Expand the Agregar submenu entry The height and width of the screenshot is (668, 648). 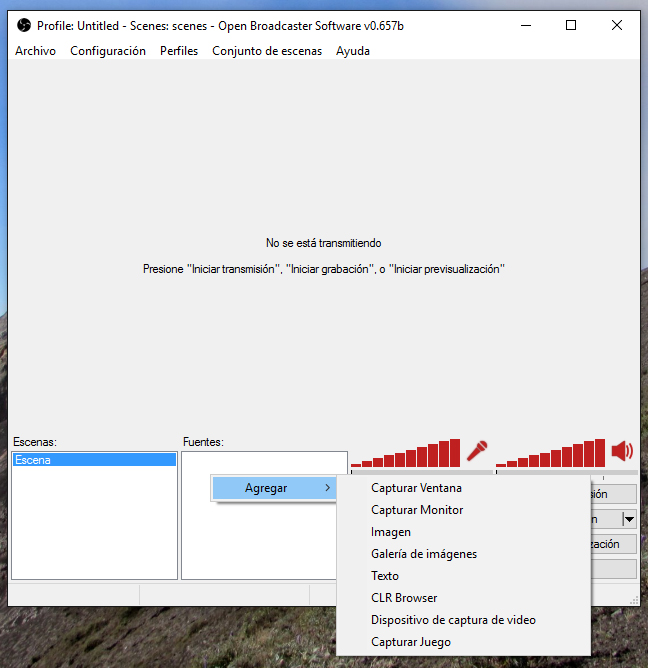[274, 488]
